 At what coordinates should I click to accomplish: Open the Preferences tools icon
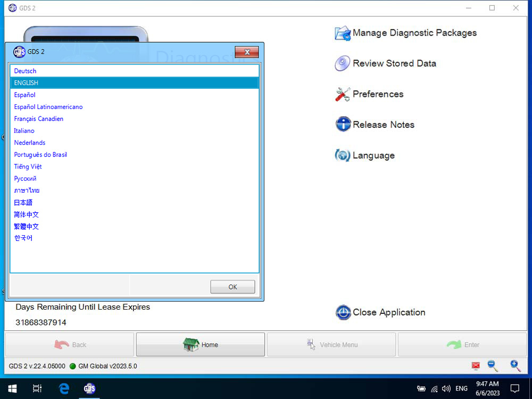[343, 94]
